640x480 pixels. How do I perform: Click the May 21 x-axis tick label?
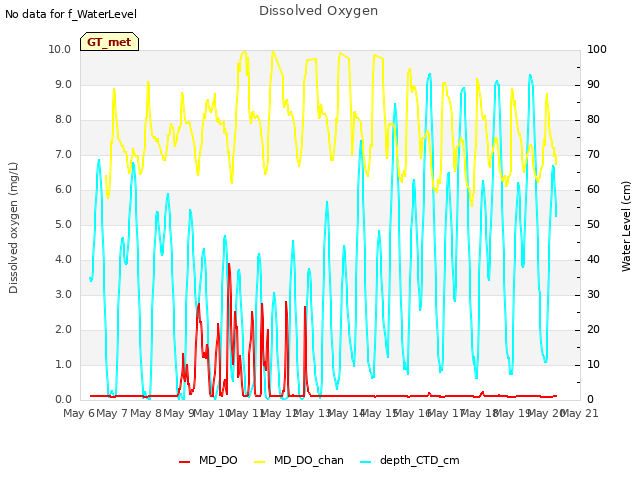579,413
